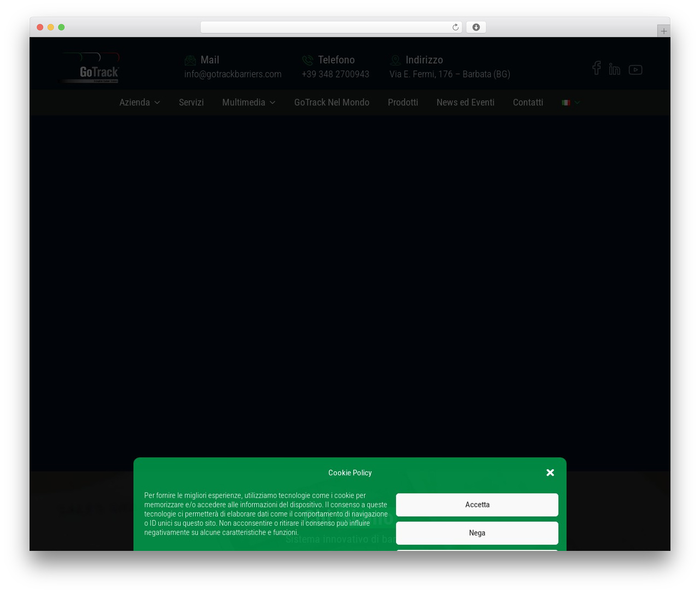Viewport: 700px width, 593px height.
Task: Click the mail envelope icon
Action: 190,60
